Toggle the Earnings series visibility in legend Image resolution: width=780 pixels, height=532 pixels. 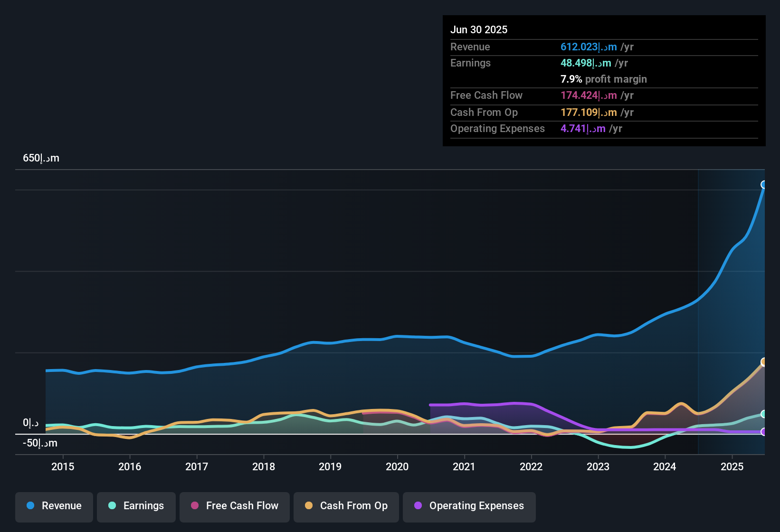(136, 506)
